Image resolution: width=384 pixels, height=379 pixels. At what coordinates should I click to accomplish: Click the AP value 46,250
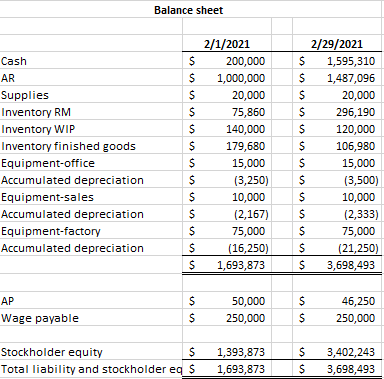coord(359,301)
